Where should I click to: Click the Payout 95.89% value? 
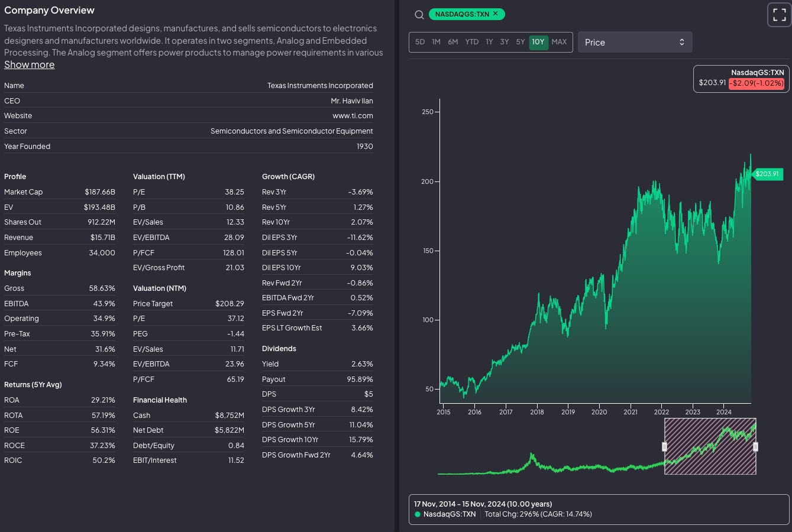pos(360,379)
